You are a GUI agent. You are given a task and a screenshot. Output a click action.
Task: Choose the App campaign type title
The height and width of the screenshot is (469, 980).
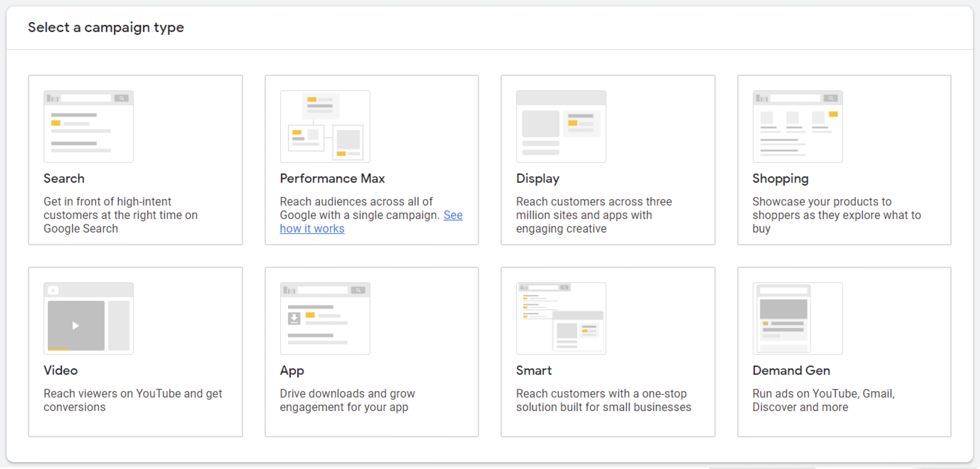pyautogui.click(x=292, y=371)
